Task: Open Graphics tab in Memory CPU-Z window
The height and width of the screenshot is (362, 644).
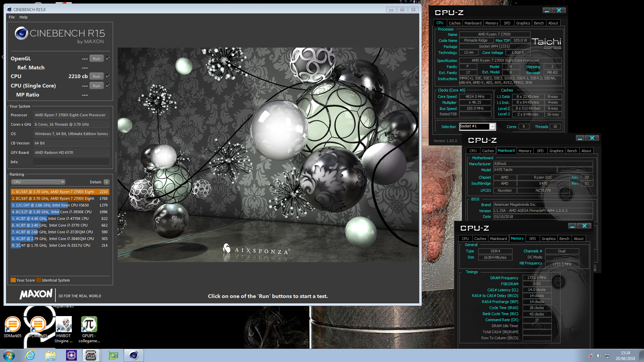Action: click(x=548, y=239)
